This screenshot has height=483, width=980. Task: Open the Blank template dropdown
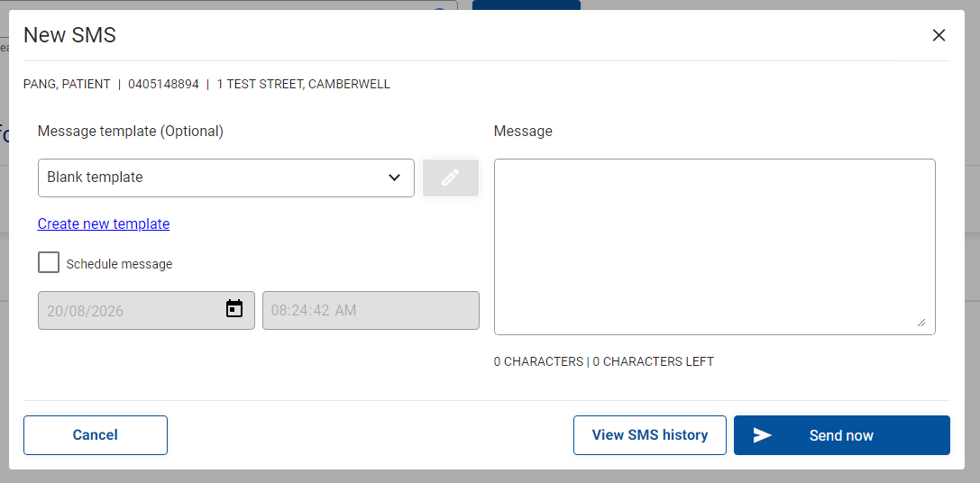pos(226,178)
